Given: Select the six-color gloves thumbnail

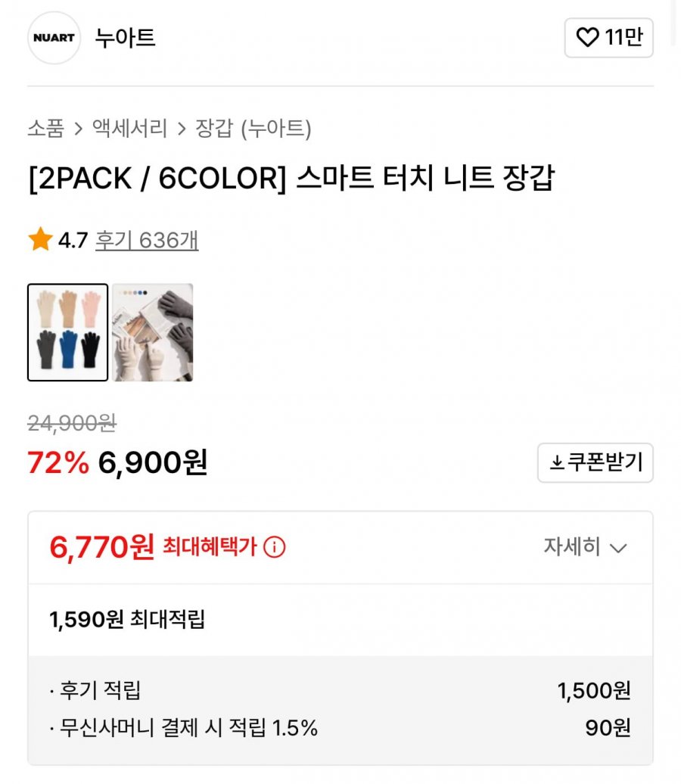Looking at the screenshot, I should pyautogui.click(x=68, y=332).
